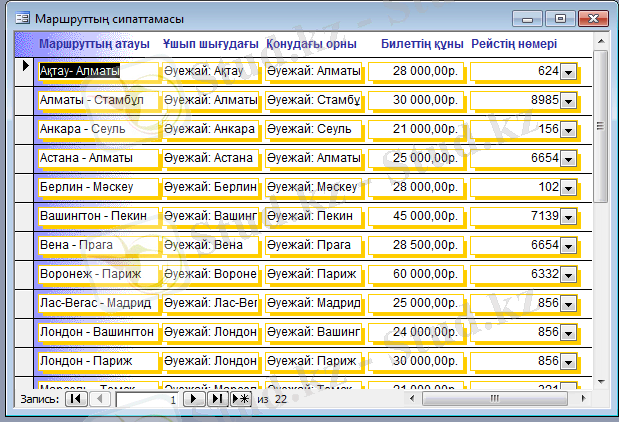
Task: Select the 60 000,00р. ticket price field
Action: pyautogui.click(x=414, y=274)
